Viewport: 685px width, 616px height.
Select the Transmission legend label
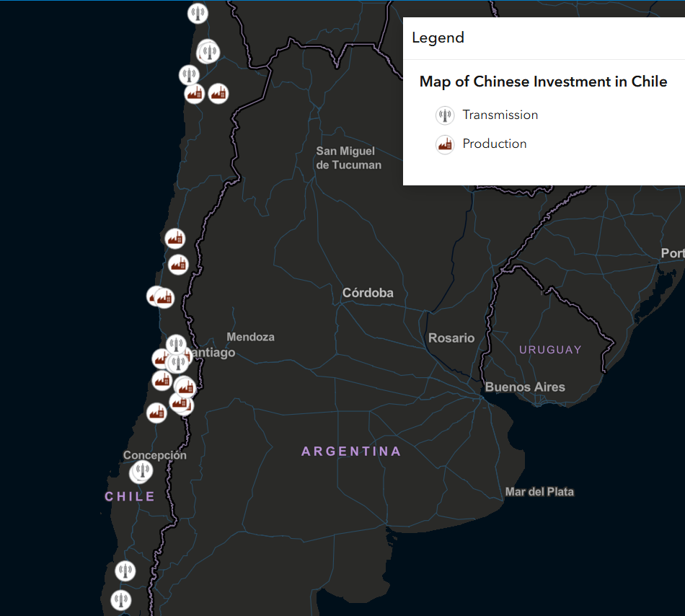click(500, 115)
